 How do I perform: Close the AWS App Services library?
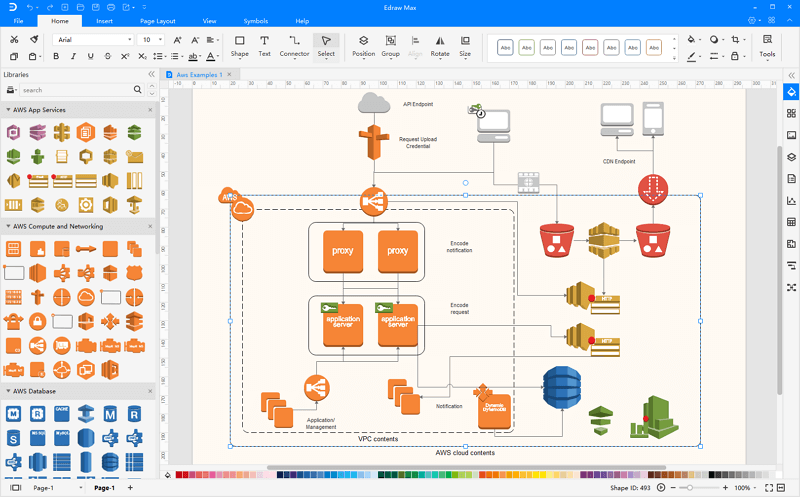150,110
